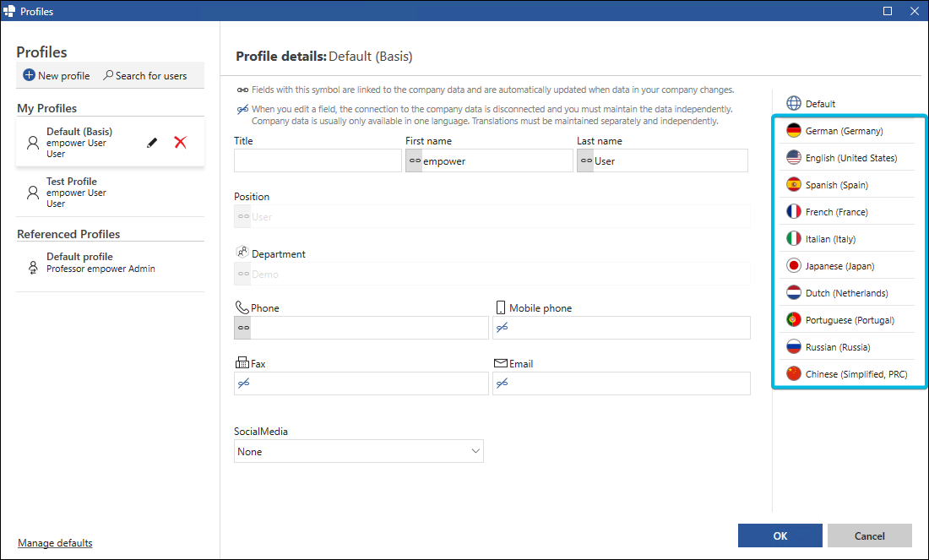929x560 pixels.
Task: Click the Russian flag icon
Action: point(794,346)
